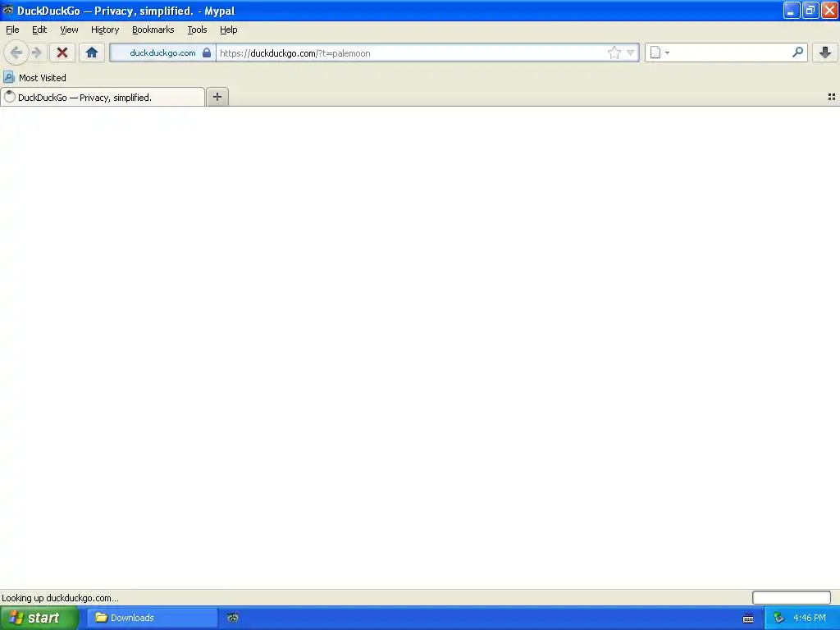Click the 4:46 PM clock
Screen dimensions: 840x630
[x=810, y=619]
